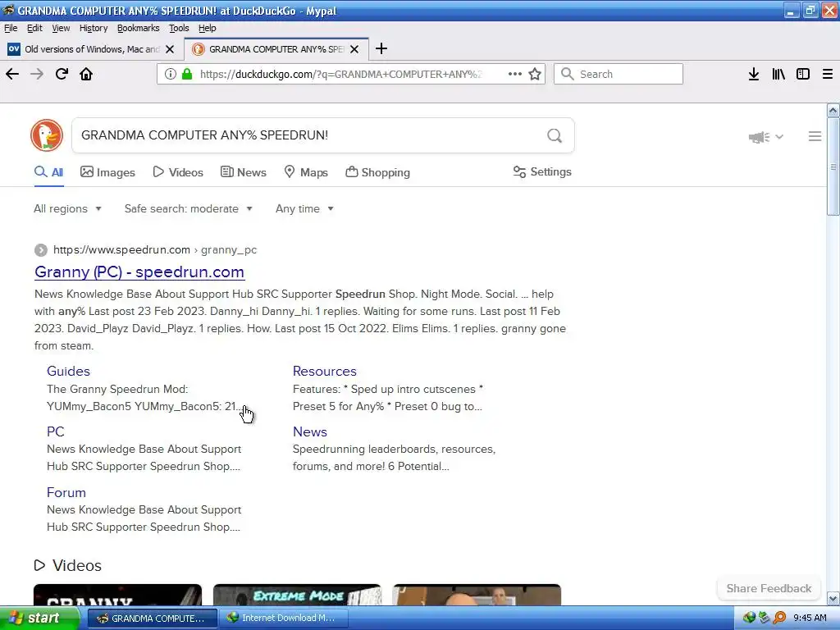The height and width of the screenshot is (630, 840).
Task: Open page actions three-dots menu
Action: pyautogui.click(x=515, y=74)
